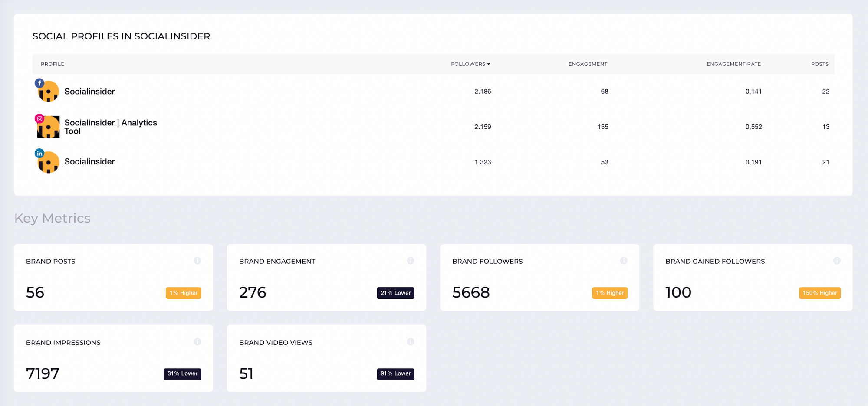Click the Brand Followers value 5668

coord(471,292)
